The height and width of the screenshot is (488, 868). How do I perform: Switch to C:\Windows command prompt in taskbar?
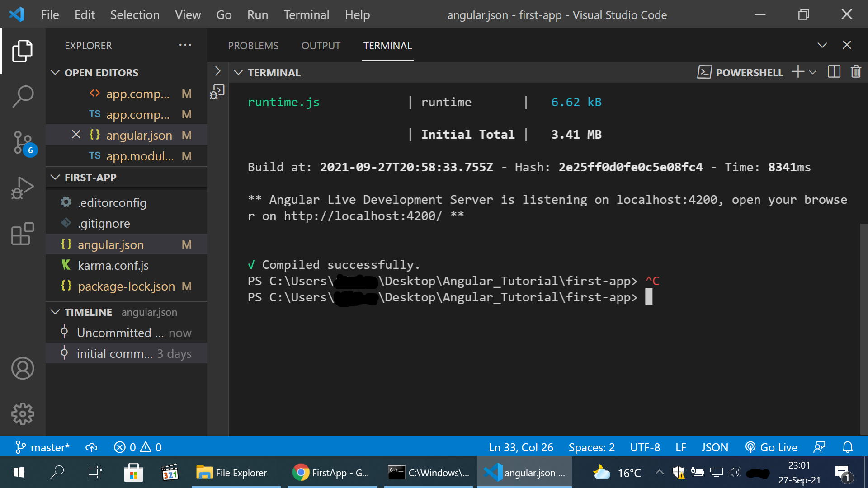429,473
